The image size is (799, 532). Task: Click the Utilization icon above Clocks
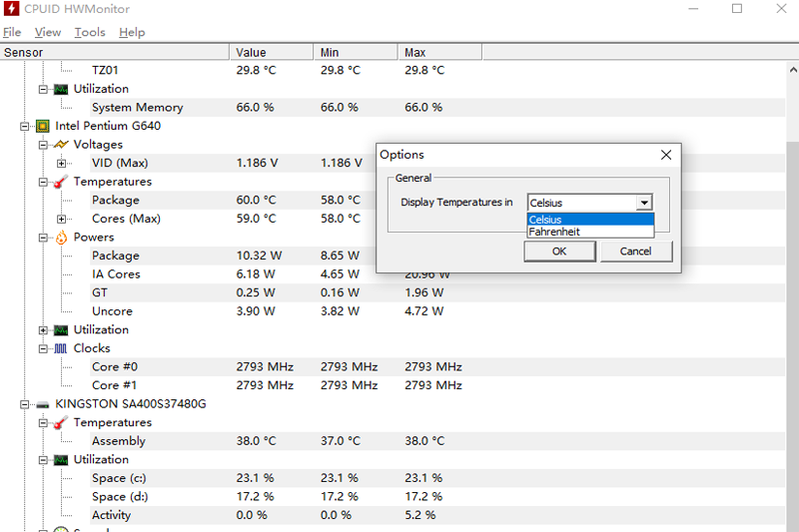pos(61,330)
